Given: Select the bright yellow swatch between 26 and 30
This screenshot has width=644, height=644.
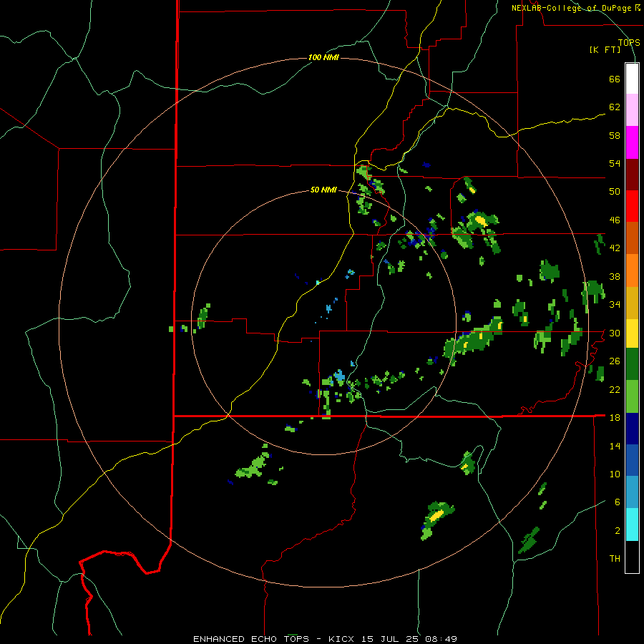Looking at the screenshot, I should click(632, 333).
